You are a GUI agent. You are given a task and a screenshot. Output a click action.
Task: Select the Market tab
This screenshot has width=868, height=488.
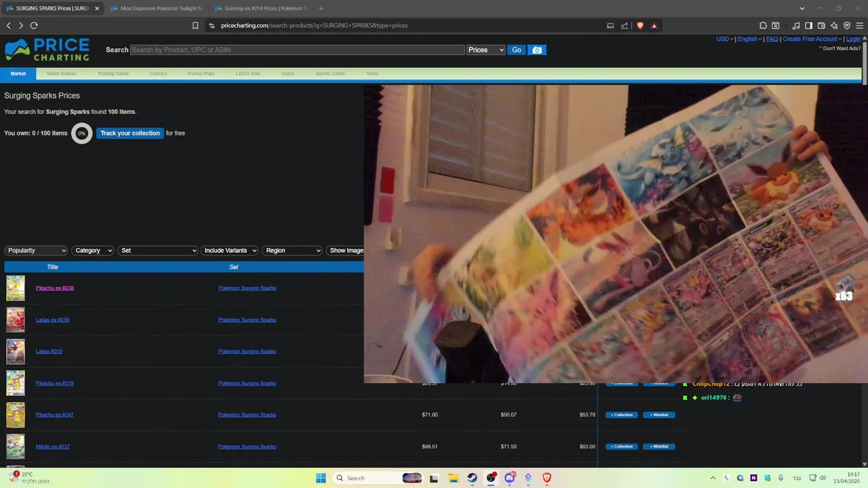18,73
